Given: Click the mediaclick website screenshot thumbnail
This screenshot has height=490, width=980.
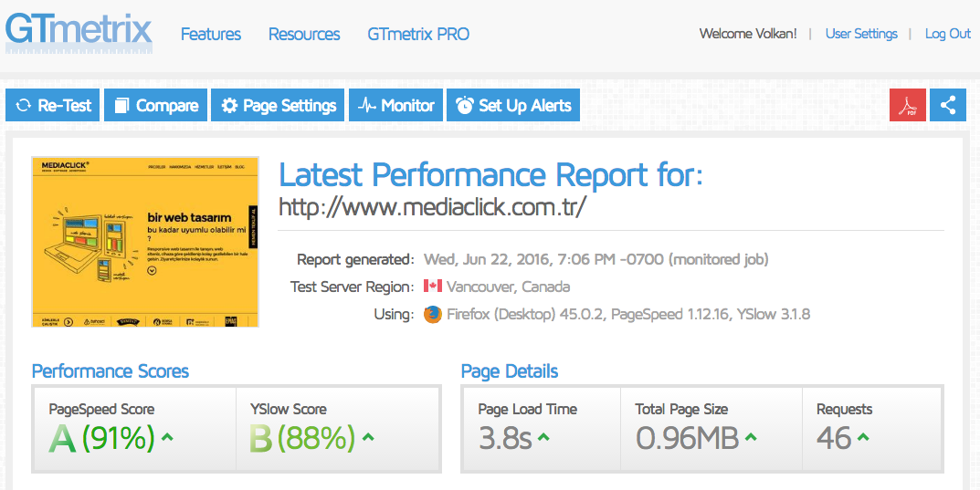Looking at the screenshot, I should pos(145,242).
